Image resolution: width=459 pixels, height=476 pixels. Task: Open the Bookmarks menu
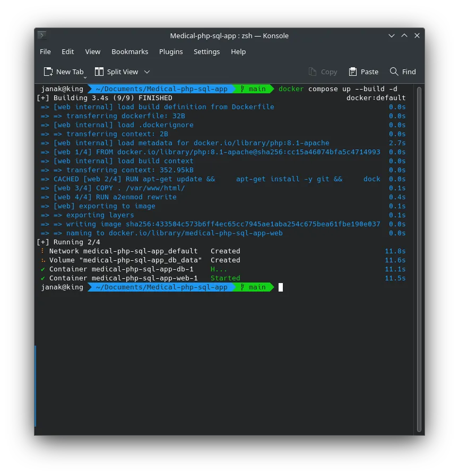click(x=129, y=51)
